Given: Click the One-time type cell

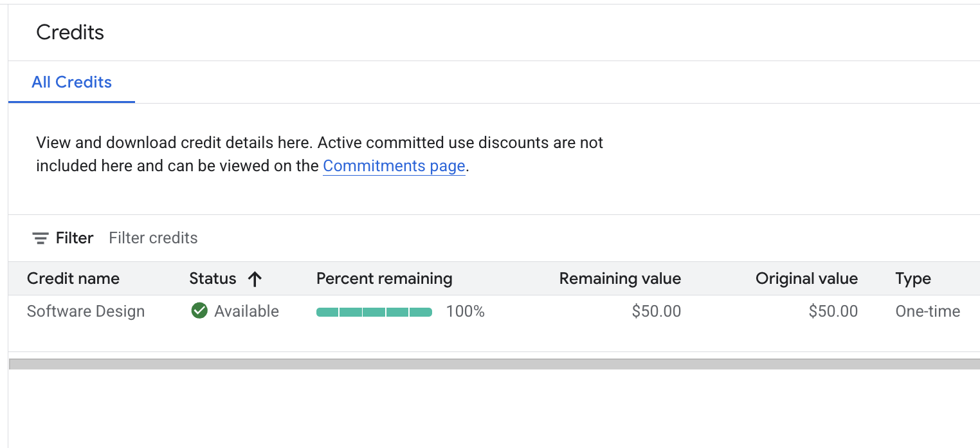Looking at the screenshot, I should [927, 312].
